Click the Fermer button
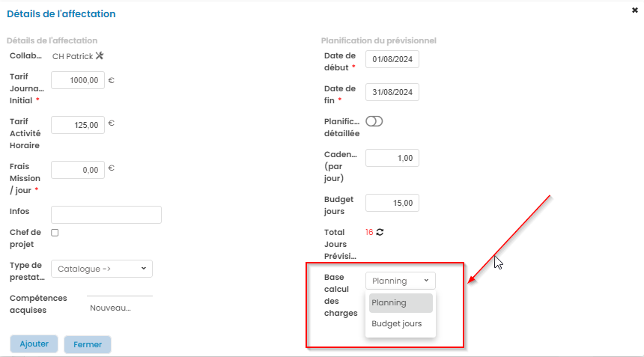The image size is (644, 357). [x=88, y=344]
